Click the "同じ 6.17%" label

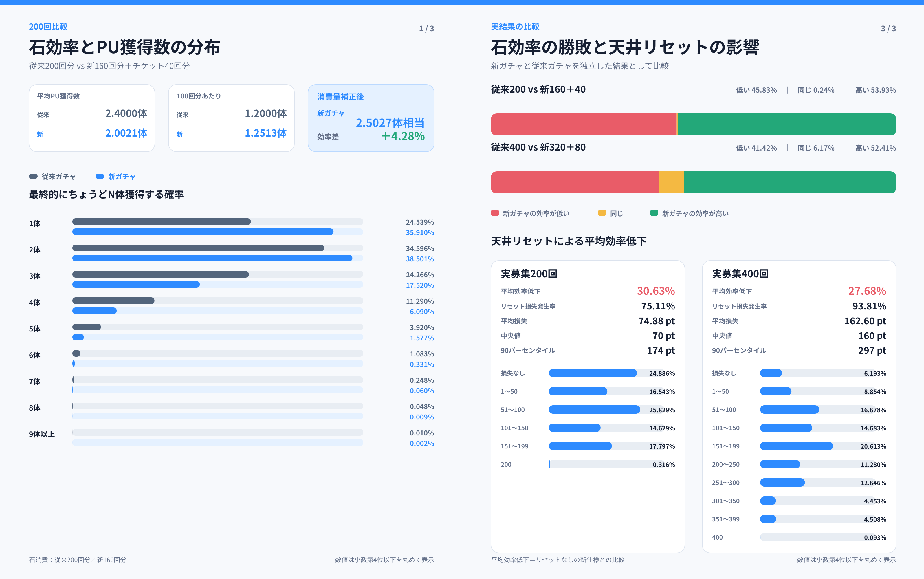coord(816,148)
